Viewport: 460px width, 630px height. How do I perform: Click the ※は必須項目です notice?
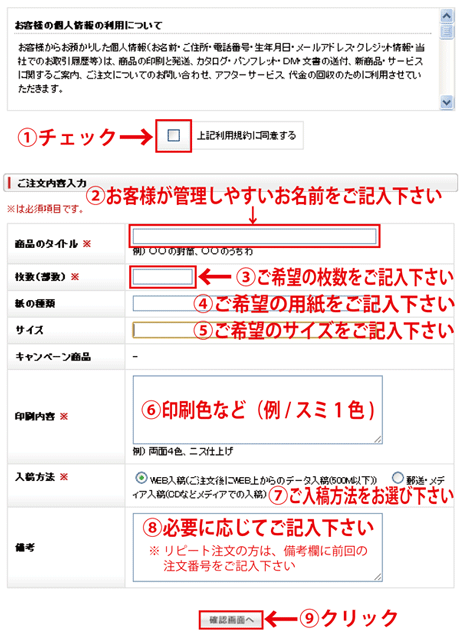(x=45, y=209)
